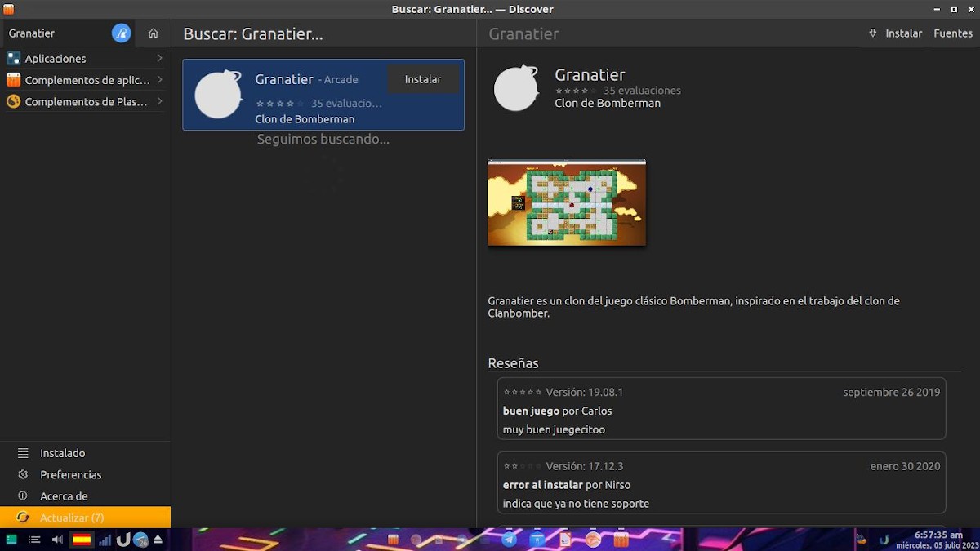Screen dimensions: 980x551
Task: Click the Actualizar refresh icon
Action: point(23,518)
